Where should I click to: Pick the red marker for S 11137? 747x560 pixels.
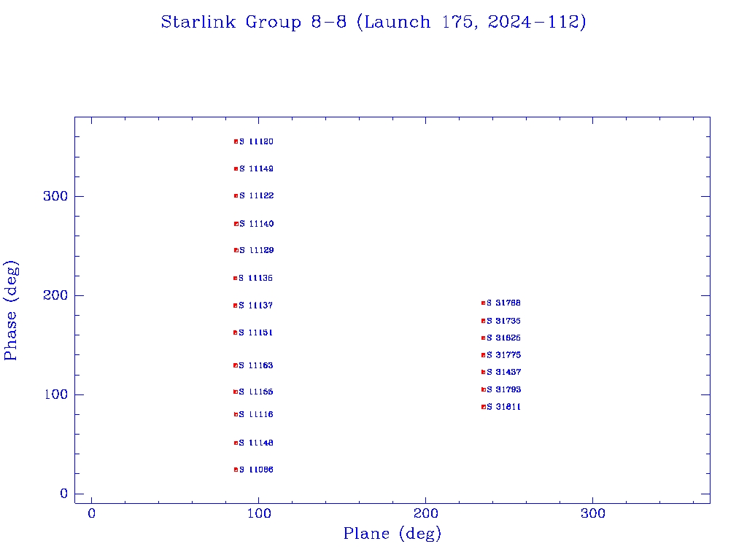235,306
